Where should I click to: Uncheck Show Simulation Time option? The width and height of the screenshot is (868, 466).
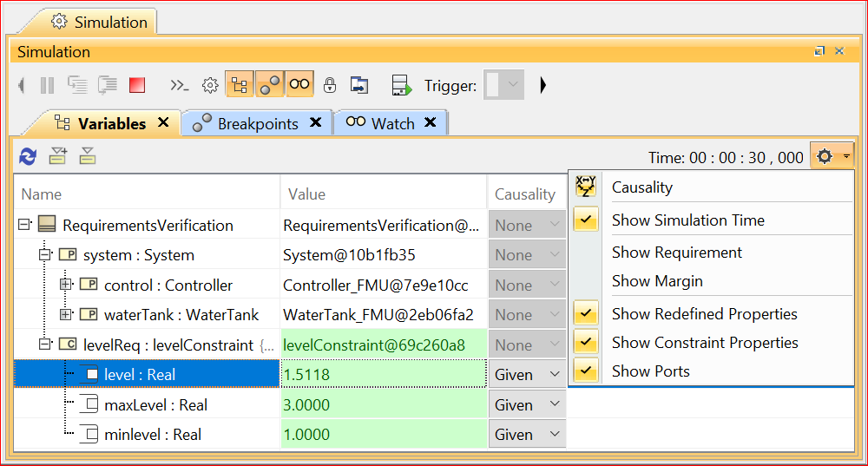687,220
